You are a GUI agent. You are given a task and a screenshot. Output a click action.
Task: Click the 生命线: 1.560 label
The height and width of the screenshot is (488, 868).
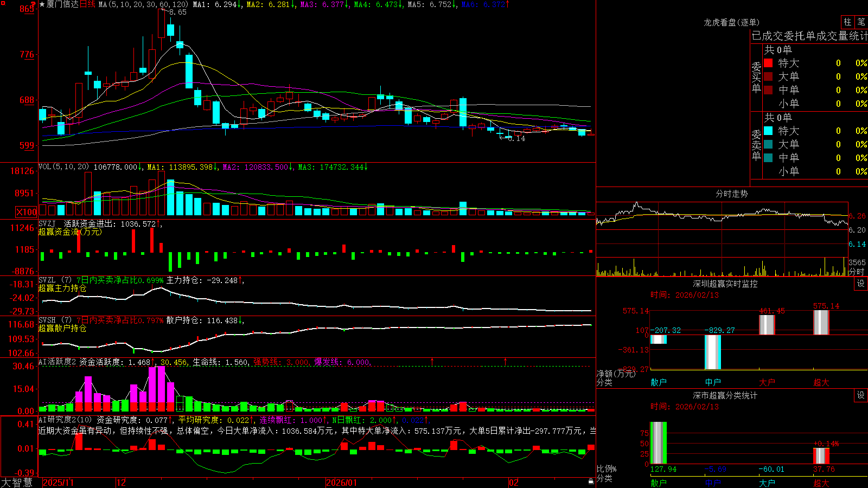click(221, 362)
